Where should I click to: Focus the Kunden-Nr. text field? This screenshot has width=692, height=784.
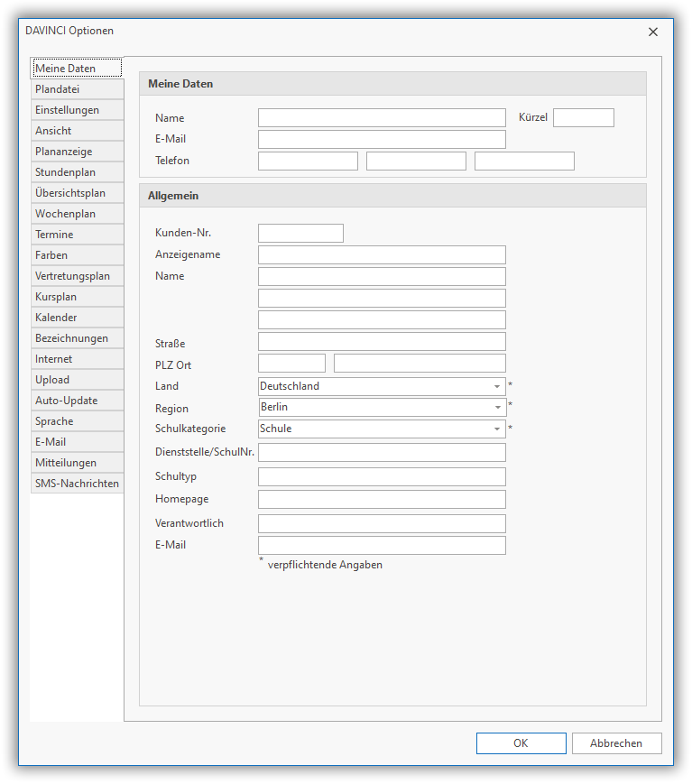300,234
